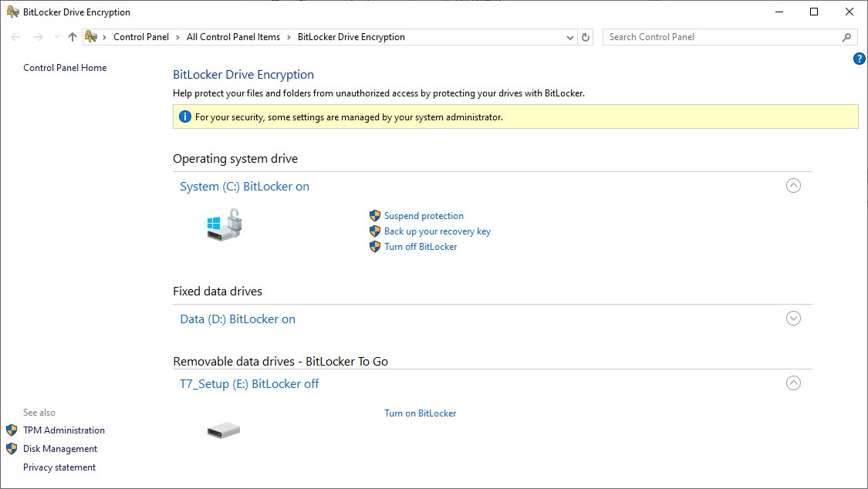868x489 pixels.
Task: Open Control Panel breadcrumb
Action: 141,37
